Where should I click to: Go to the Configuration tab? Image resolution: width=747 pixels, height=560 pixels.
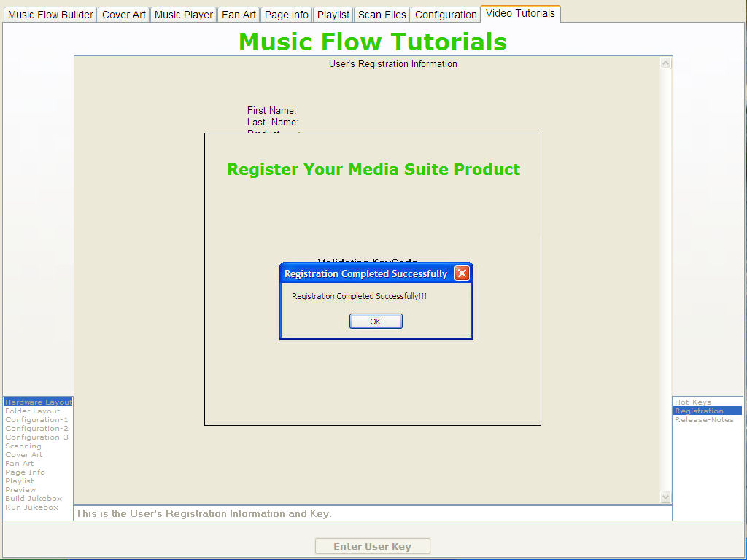pos(446,15)
